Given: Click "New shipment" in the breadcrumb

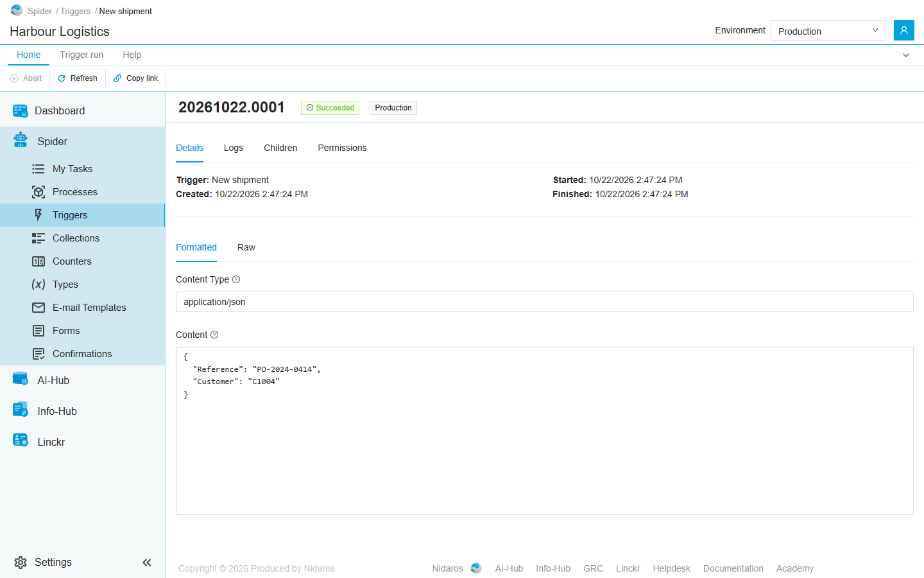Looking at the screenshot, I should [126, 11].
